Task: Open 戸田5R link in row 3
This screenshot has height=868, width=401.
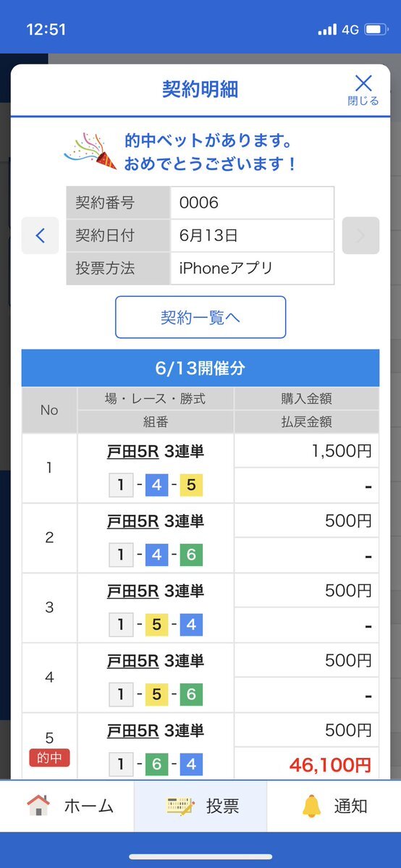Action: click(133, 591)
